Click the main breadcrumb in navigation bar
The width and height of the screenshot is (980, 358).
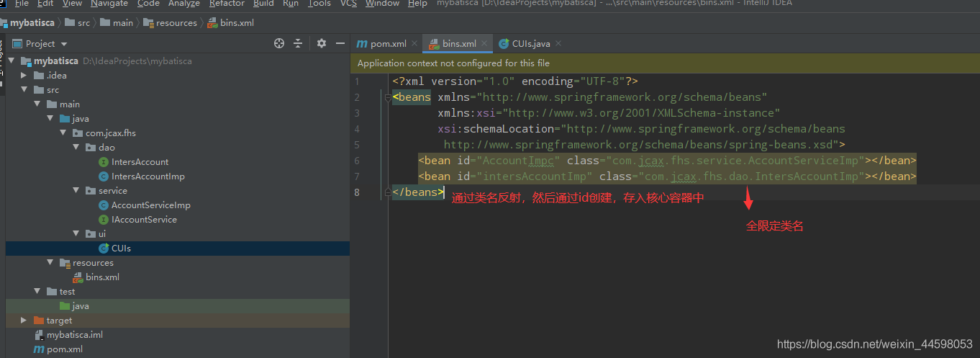point(117,23)
